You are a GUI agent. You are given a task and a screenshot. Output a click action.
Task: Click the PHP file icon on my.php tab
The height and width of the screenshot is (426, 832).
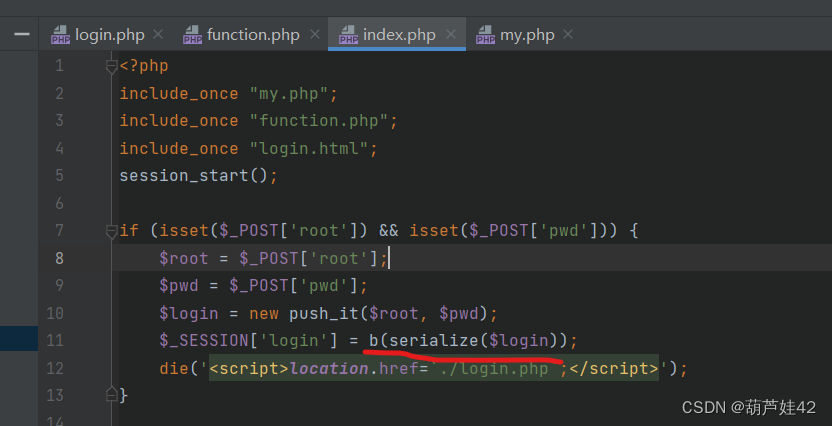(x=486, y=35)
